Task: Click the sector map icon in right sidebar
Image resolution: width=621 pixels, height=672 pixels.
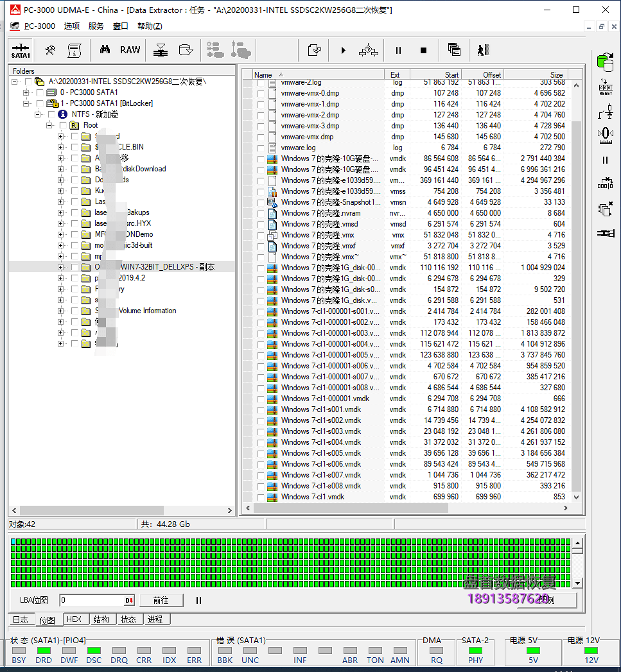Action: (606, 184)
